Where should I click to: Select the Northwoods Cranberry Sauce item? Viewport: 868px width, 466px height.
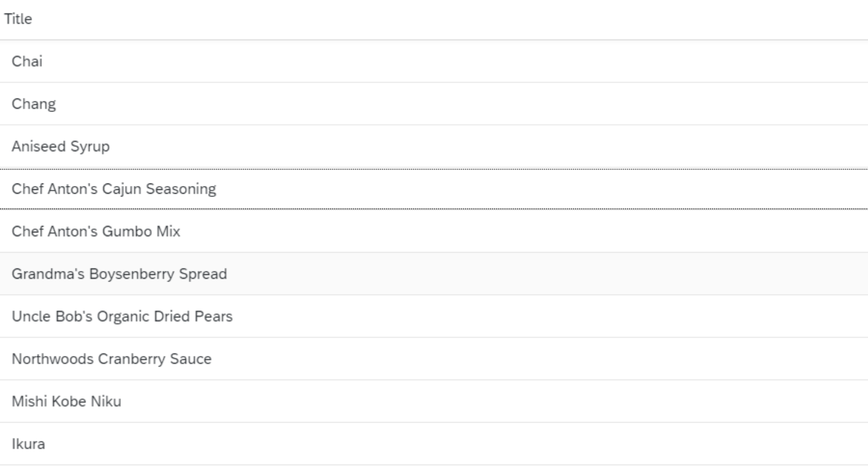[x=434, y=359]
